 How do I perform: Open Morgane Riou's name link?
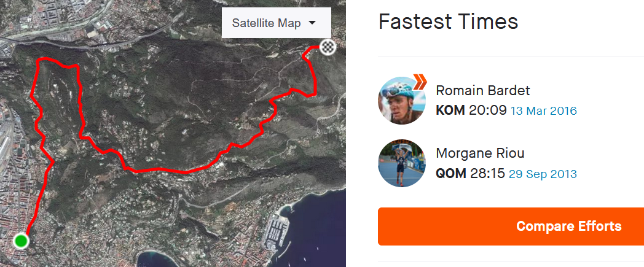(480, 153)
